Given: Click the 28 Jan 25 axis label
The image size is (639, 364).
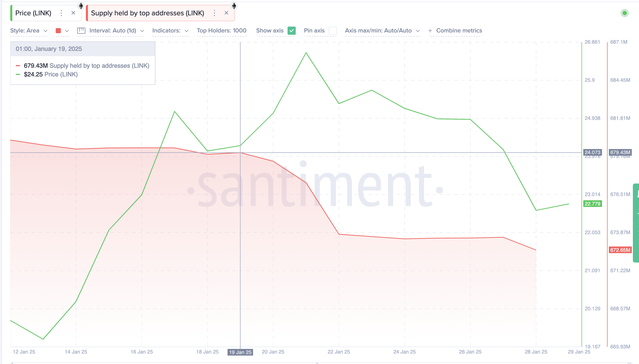Looking at the screenshot, I should pos(536,352).
